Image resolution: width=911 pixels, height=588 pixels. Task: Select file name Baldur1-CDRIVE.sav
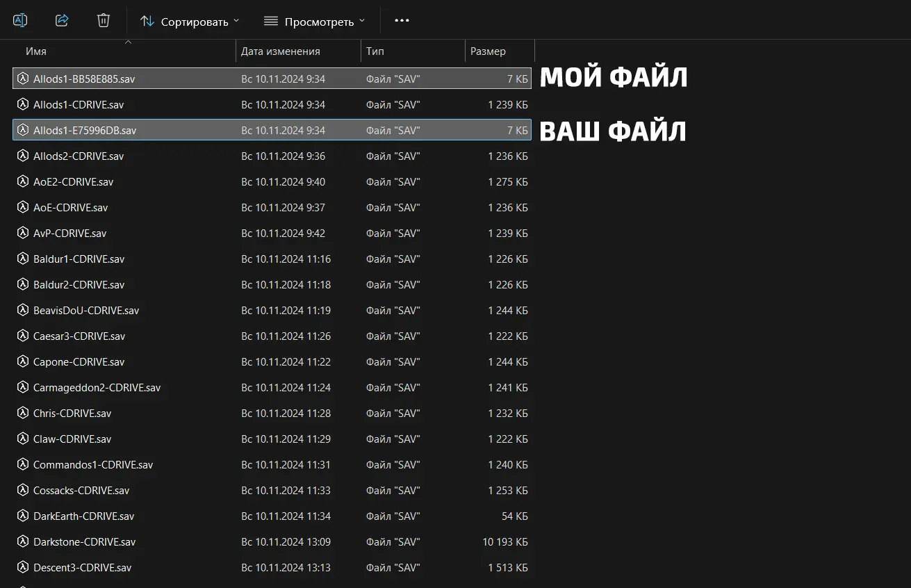(x=79, y=259)
